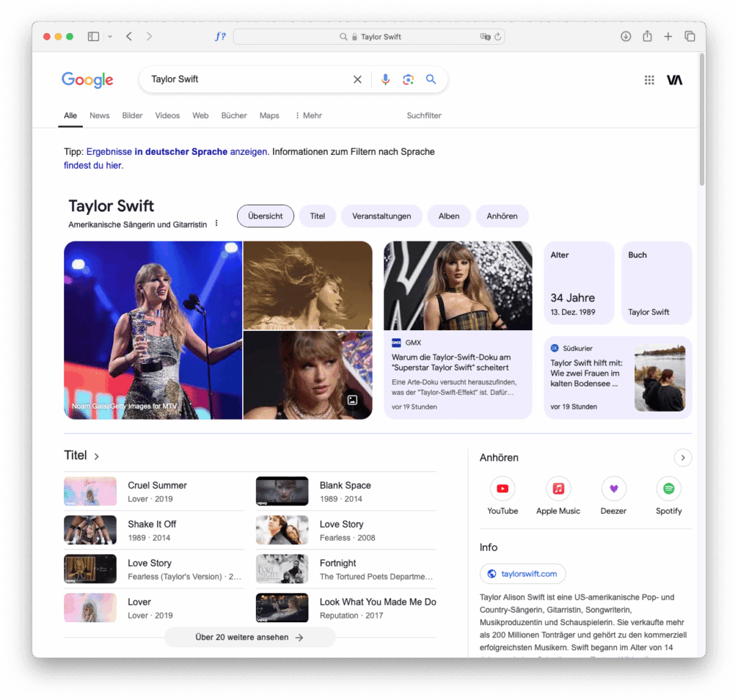Image resolution: width=738 pixels, height=700 pixels.
Task: Open the three-dot menu beside Gitarristin
Action: point(216,223)
